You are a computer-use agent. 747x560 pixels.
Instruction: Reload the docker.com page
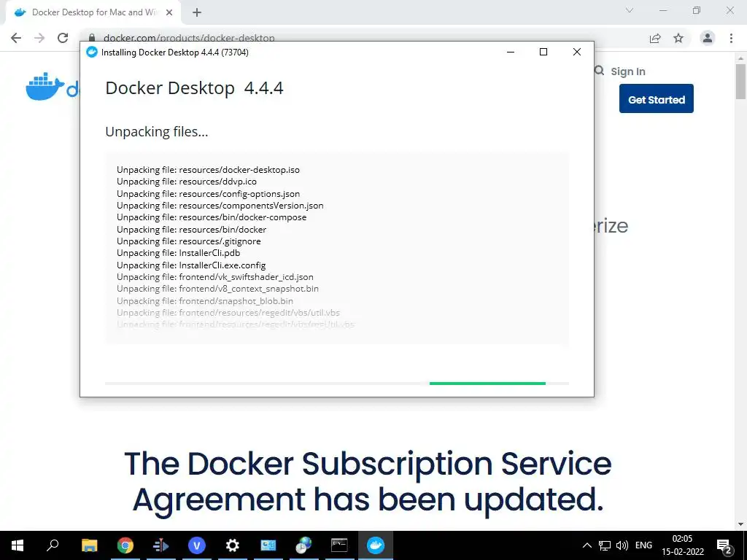tap(63, 38)
